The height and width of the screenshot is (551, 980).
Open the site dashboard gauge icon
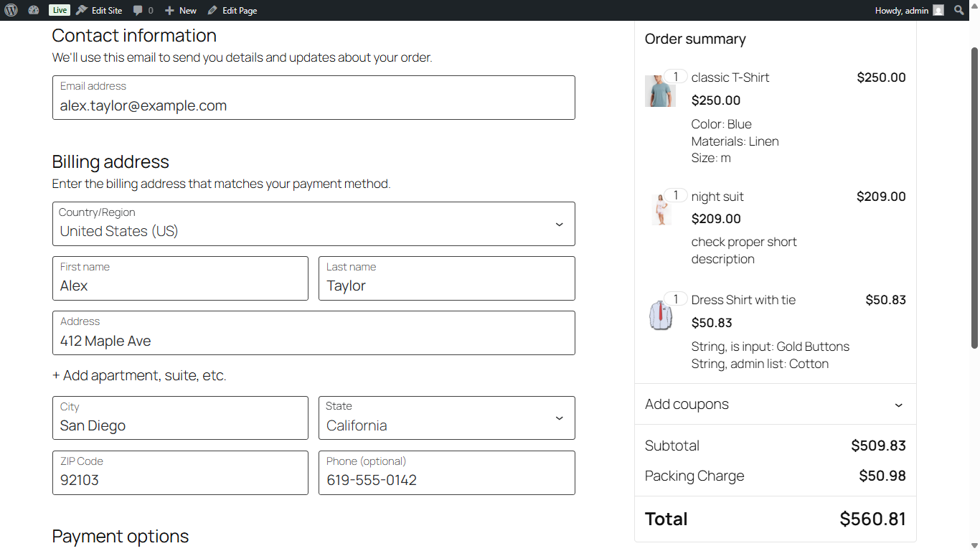(34, 10)
